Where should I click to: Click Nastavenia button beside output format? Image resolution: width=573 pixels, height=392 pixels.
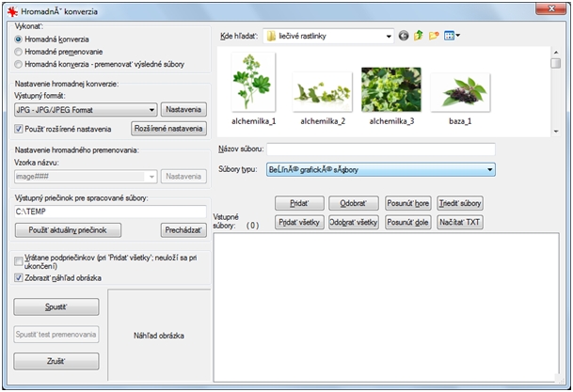[183, 109]
